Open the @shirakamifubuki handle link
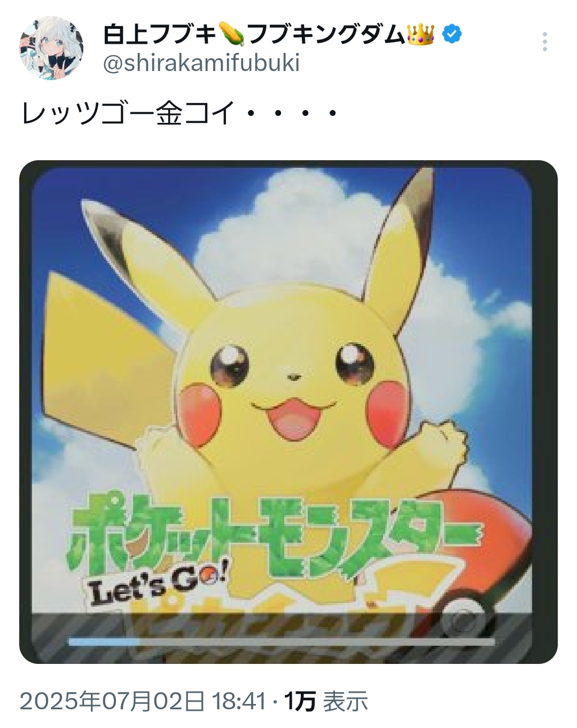This screenshot has height=728, width=577. pos(201,64)
